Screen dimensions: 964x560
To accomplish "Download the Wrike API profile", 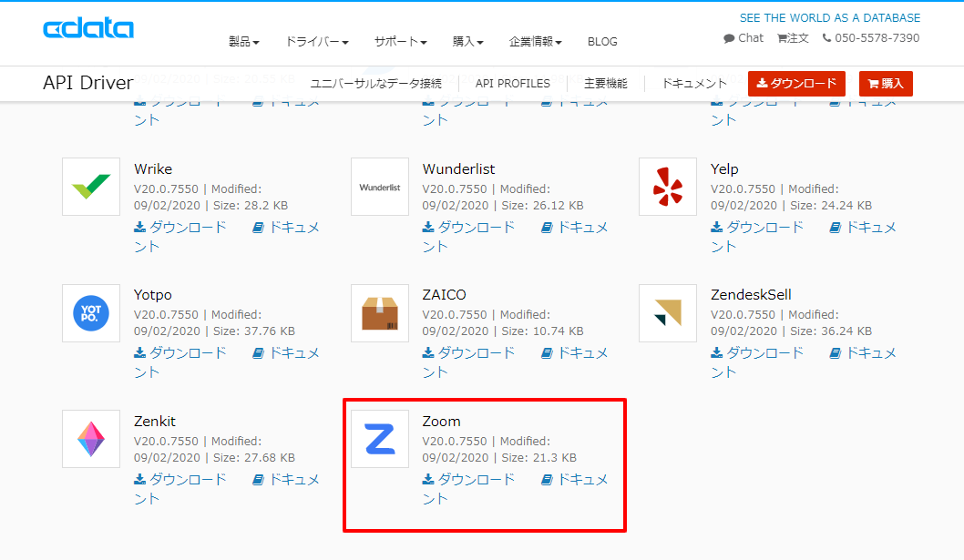I will [180, 228].
